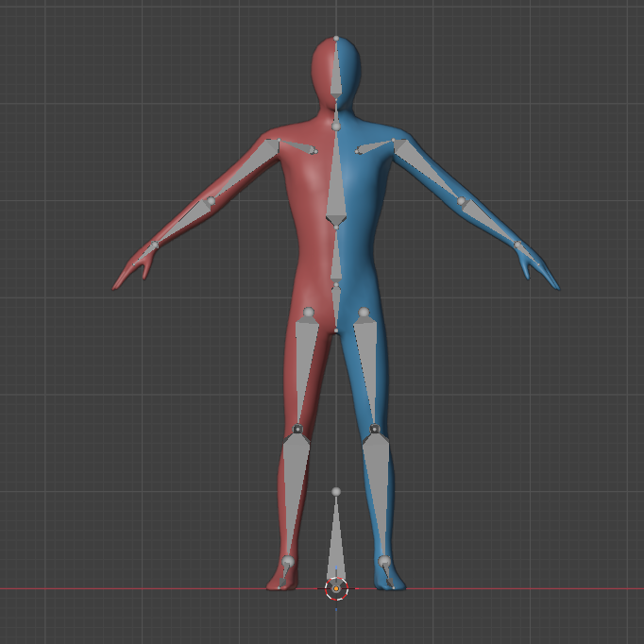Screen dimensions: 644x644
Task: Select the foot bone on the blue foot
Action: tap(388, 577)
